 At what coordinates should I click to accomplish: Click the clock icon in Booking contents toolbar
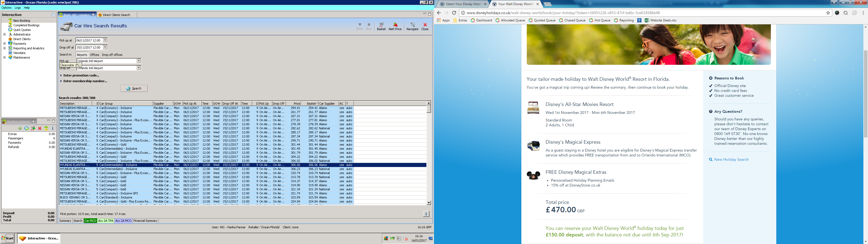27,129
